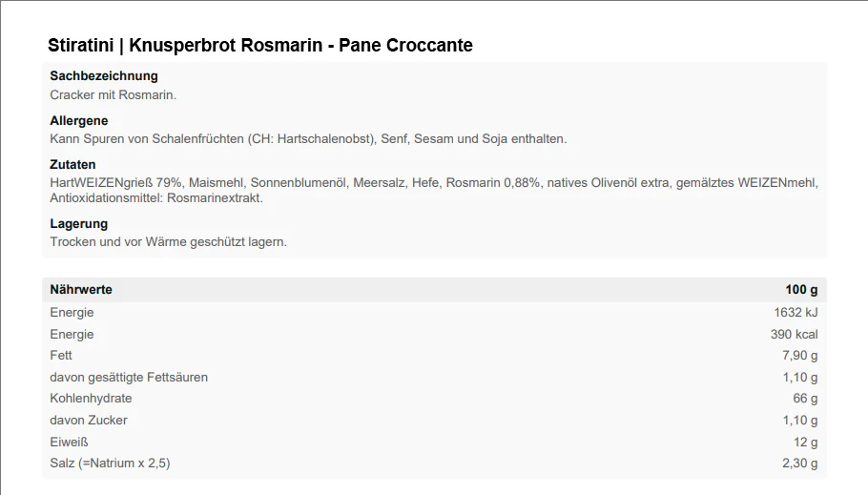This screenshot has height=495, width=868.
Task: Click the 1632 kJ energy value
Action: click(x=796, y=313)
